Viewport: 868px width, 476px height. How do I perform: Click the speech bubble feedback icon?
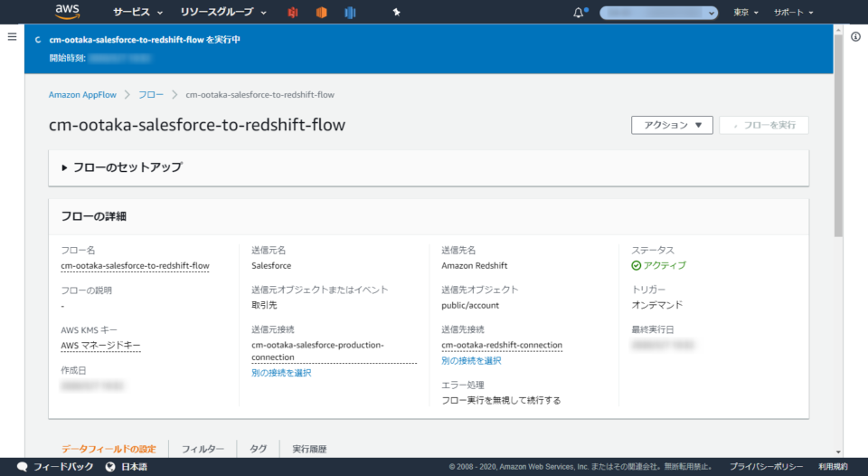click(x=22, y=467)
